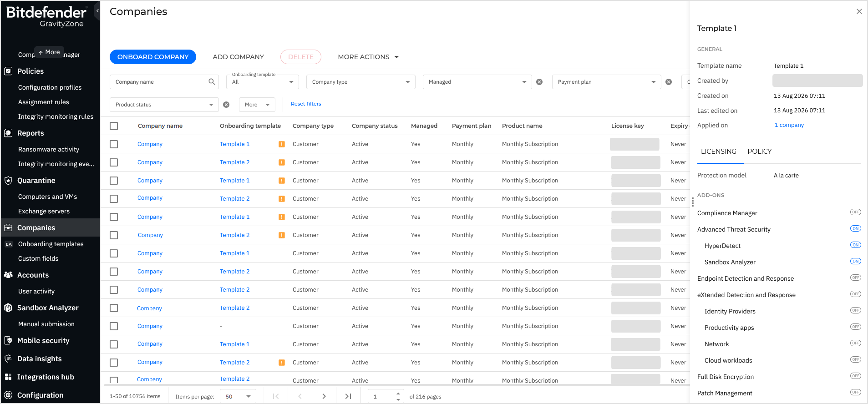Image resolution: width=868 pixels, height=404 pixels.
Task: Go to the next page
Action: pos(324,396)
